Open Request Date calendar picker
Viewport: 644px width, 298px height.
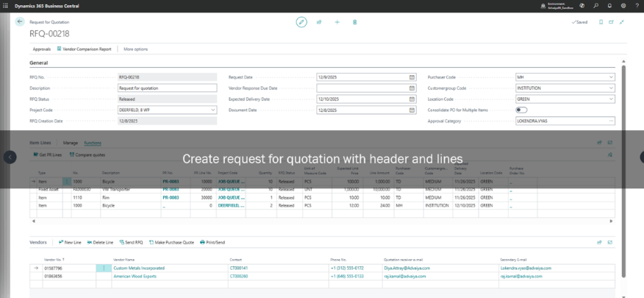click(412, 77)
